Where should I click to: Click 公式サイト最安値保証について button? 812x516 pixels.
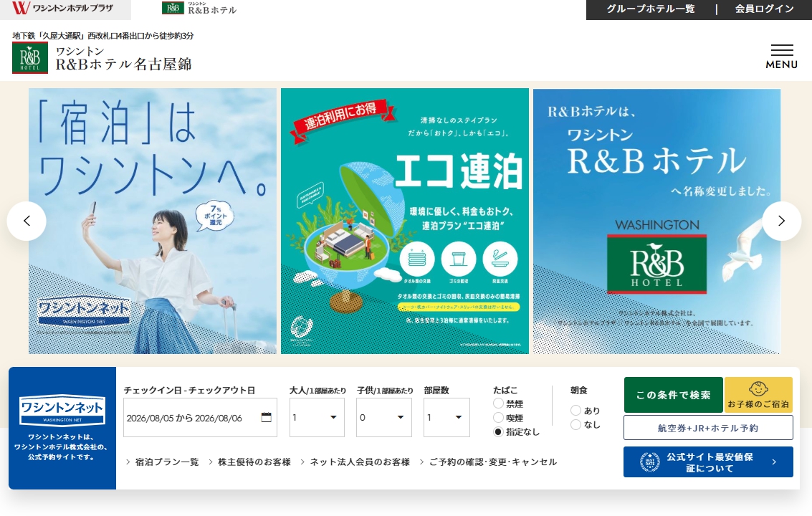(708, 462)
